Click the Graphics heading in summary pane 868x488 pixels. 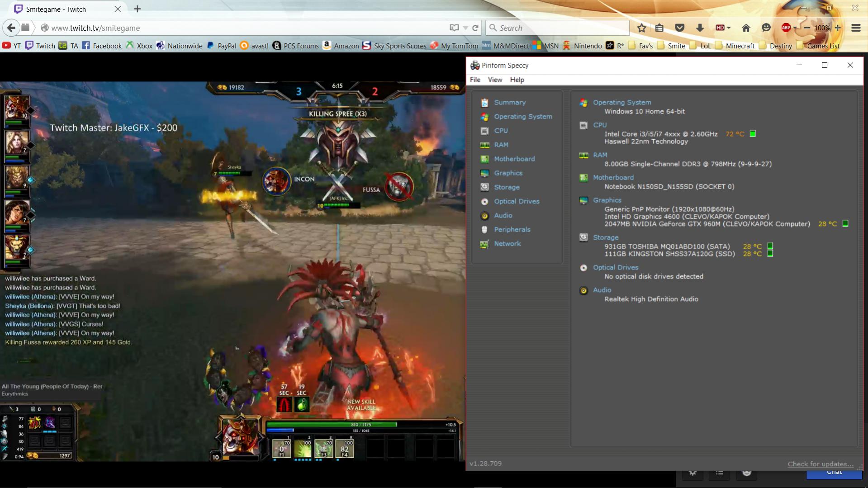607,200
